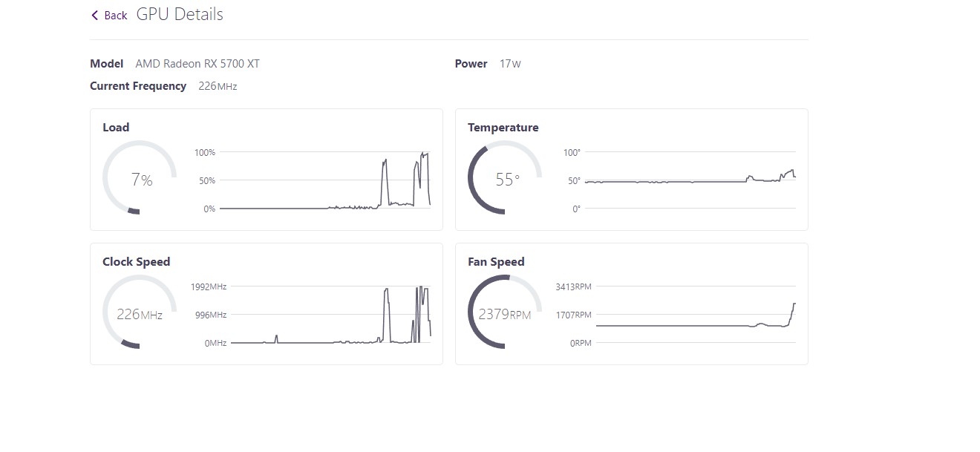980x452 pixels.
Task: Click the Temperature history line graph
Action: 690,180
